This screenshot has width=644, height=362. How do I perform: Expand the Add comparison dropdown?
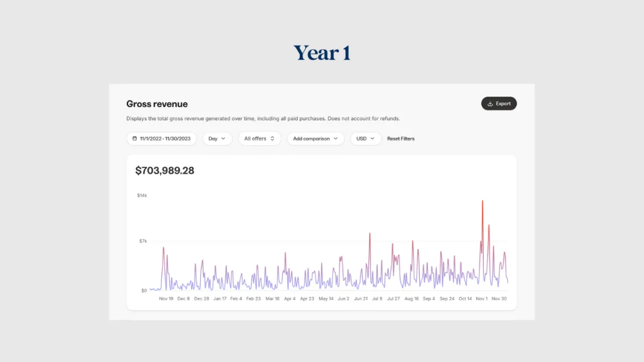(316, 138)
